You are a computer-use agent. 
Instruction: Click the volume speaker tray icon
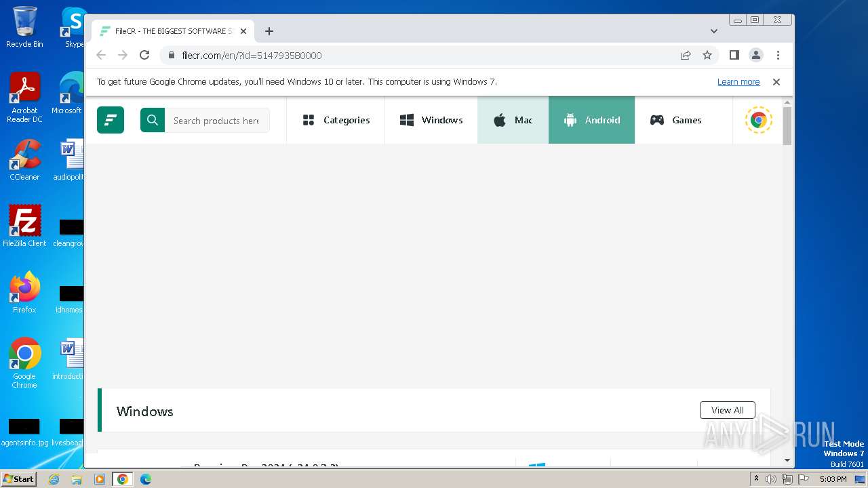(x=771, y=479)
